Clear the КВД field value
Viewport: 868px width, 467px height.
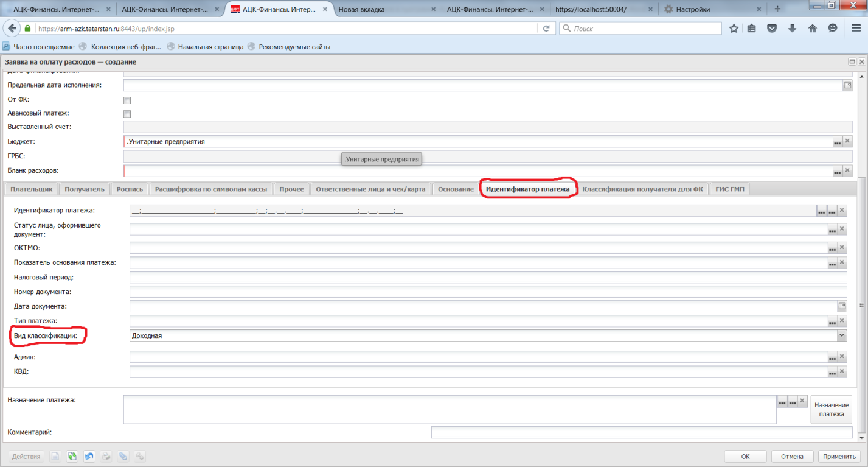coord(842,371)
